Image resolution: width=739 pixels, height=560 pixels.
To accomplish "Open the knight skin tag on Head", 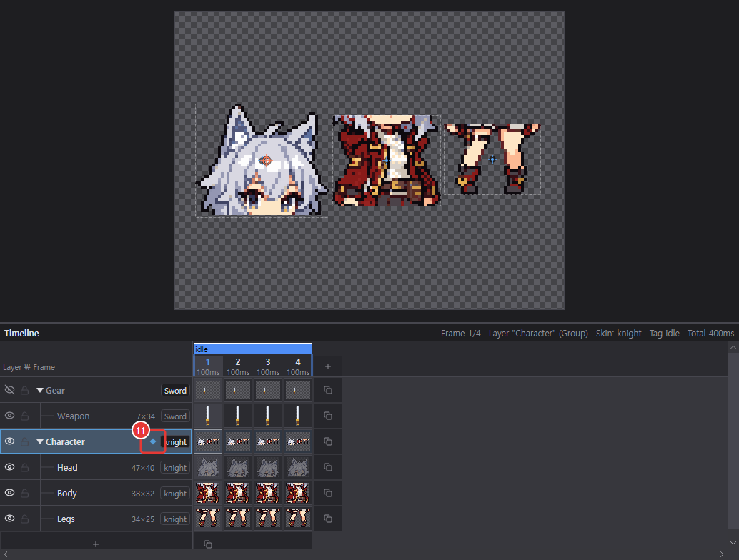I will (x=175, y=467).
